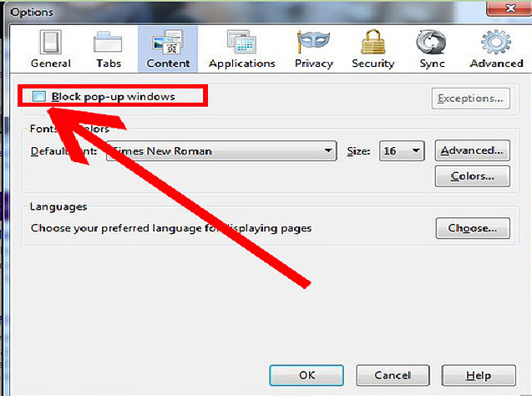Enable the Block pop-up windows checkbox
The width and height of the screenshot is (532, 396).
39,96
